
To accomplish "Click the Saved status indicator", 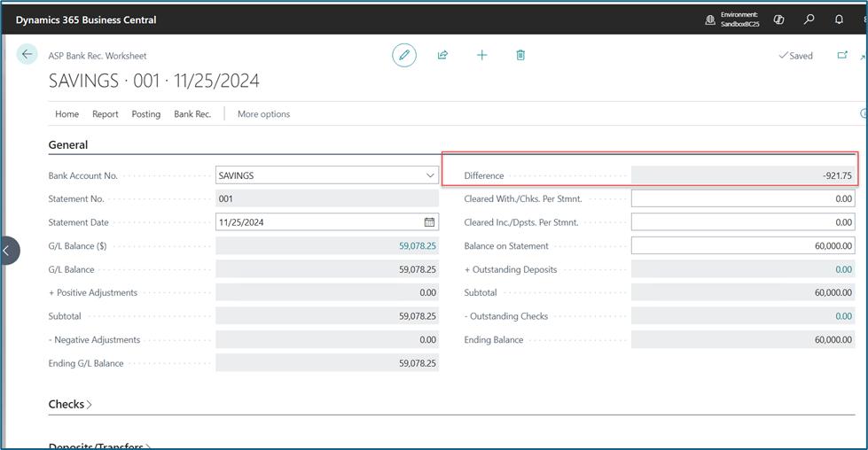I will coord(795,55).
